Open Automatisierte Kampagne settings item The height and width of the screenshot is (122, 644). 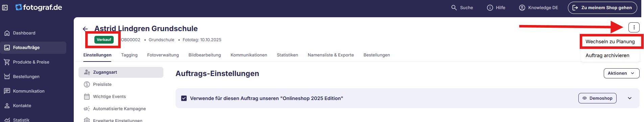pos(121,109)
